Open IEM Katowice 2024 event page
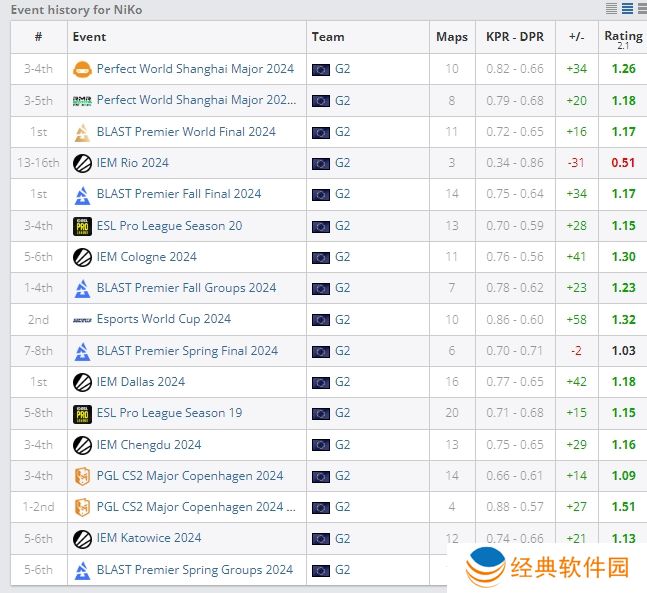 click(x=149, y=538)
